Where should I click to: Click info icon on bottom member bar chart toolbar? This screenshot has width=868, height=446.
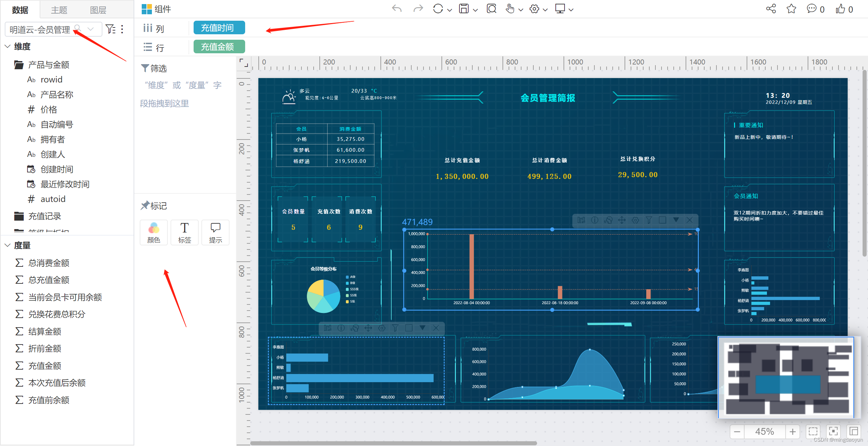coord(341,328)
